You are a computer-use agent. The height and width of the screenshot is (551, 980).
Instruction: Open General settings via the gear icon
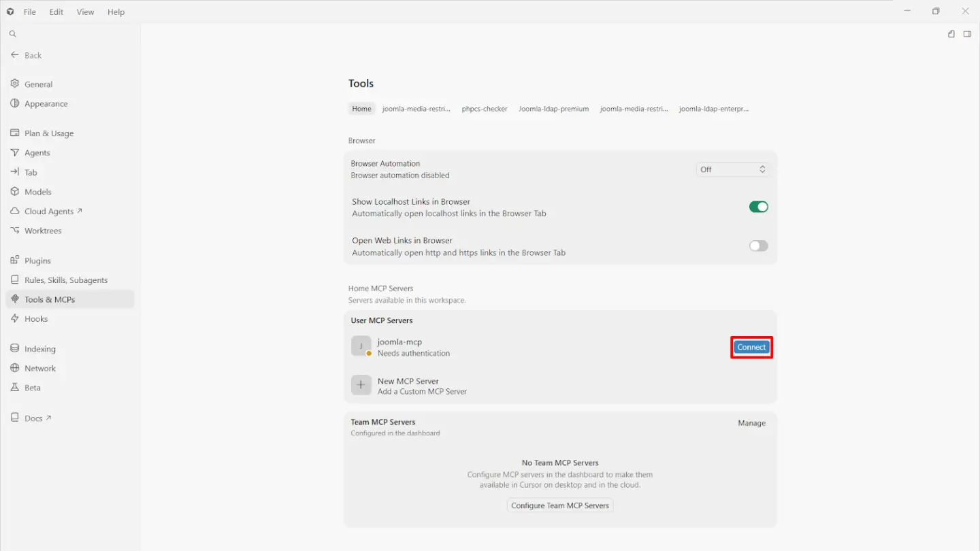pos(15,84)
